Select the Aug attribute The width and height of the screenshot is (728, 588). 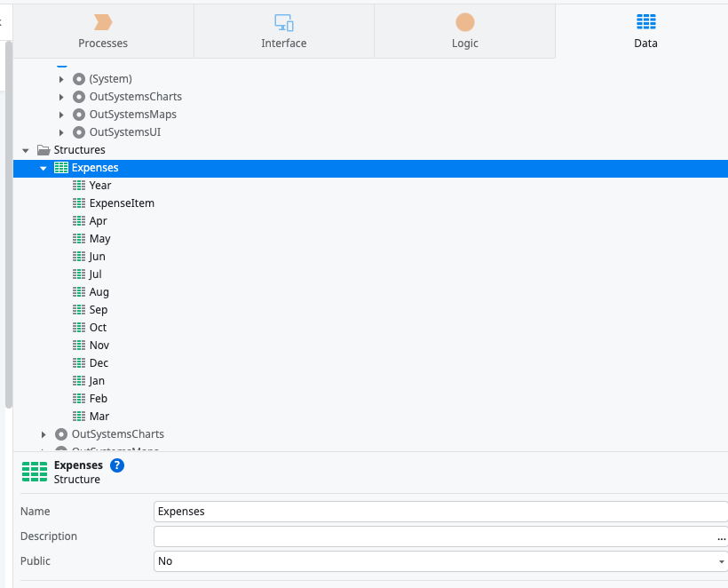click(99, 291)
